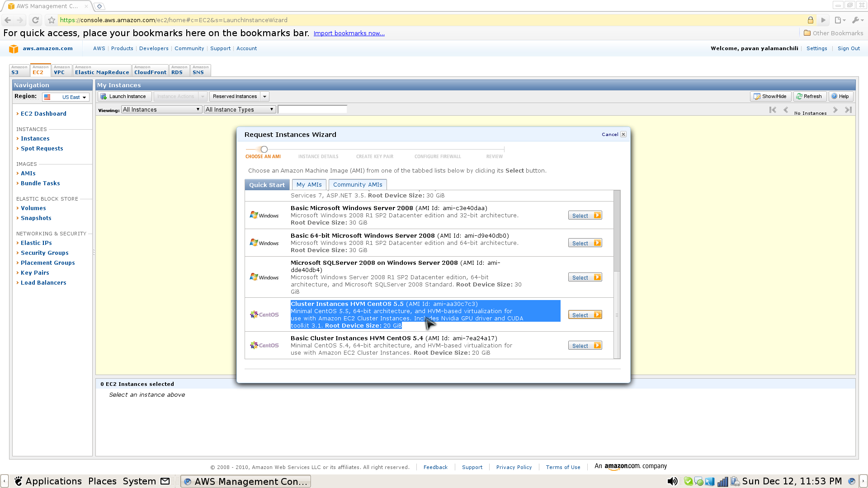This screenshot has height=488, width=868.
Task: Open the System menu
Action: 139,481
